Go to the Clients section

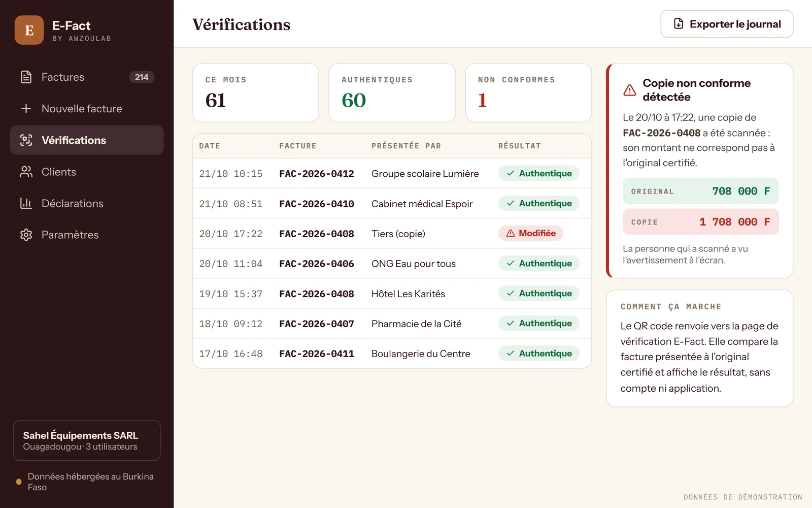87,172
